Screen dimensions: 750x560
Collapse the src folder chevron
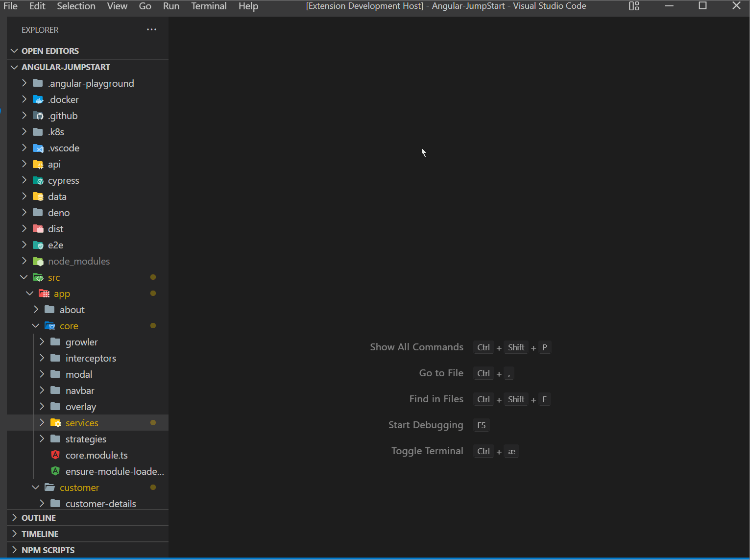point(24,277)
